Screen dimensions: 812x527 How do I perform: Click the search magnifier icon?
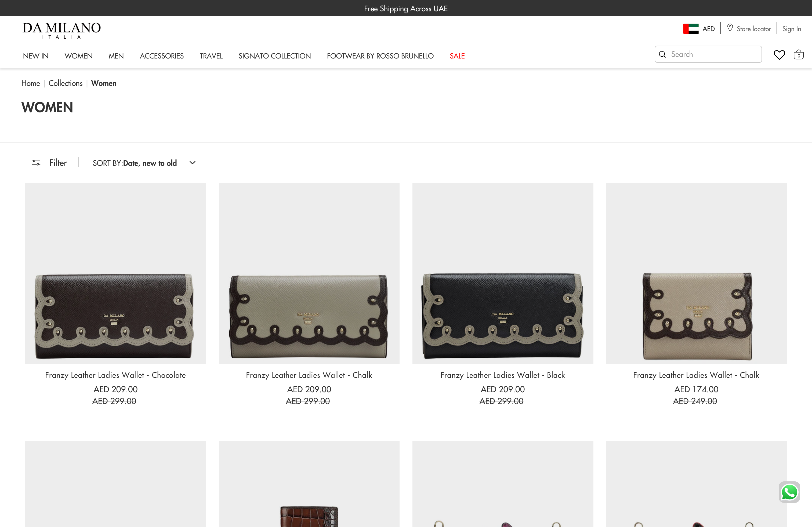tap(662, 54)
